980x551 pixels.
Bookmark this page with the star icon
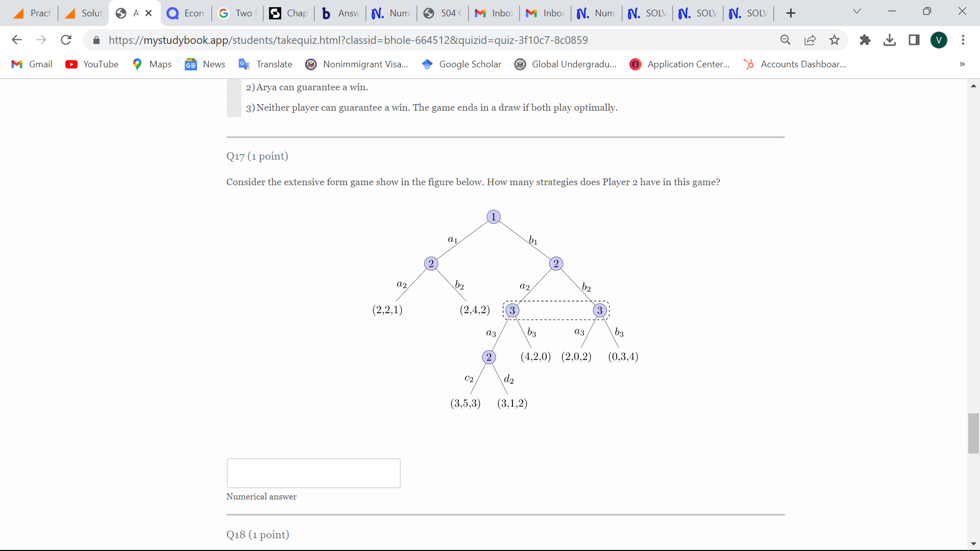835,40
